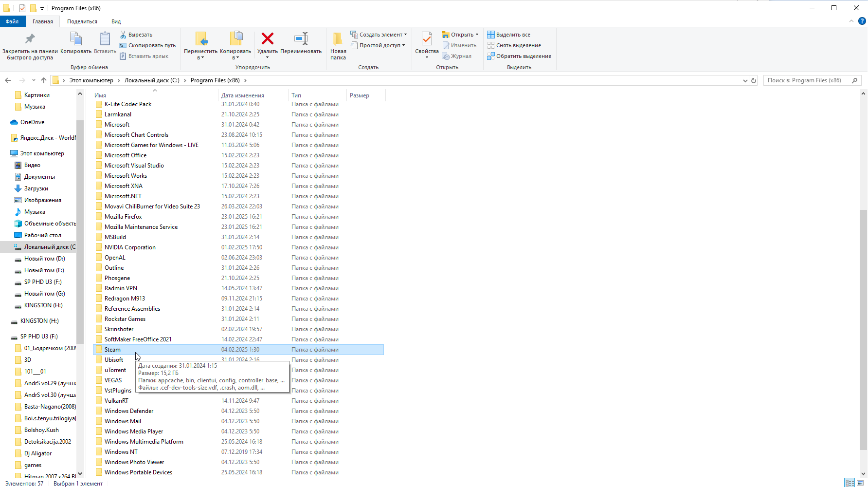The image size is (868, 487).
Task: Open the address bar history dropdown
Action: (x=745, y=80)
